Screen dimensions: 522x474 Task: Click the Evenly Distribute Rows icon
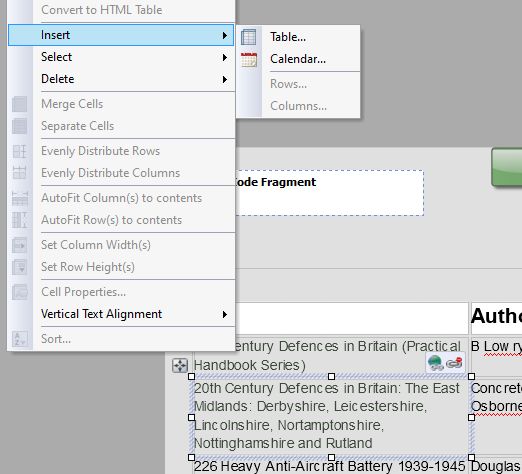coord(20,151)
